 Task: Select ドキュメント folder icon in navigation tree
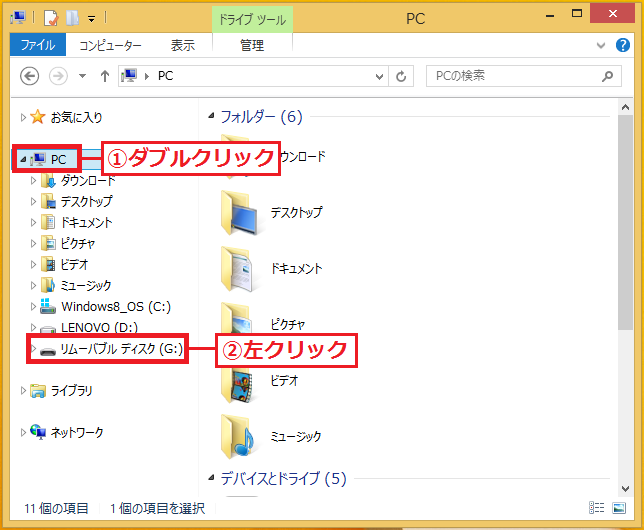coord(48,222)
